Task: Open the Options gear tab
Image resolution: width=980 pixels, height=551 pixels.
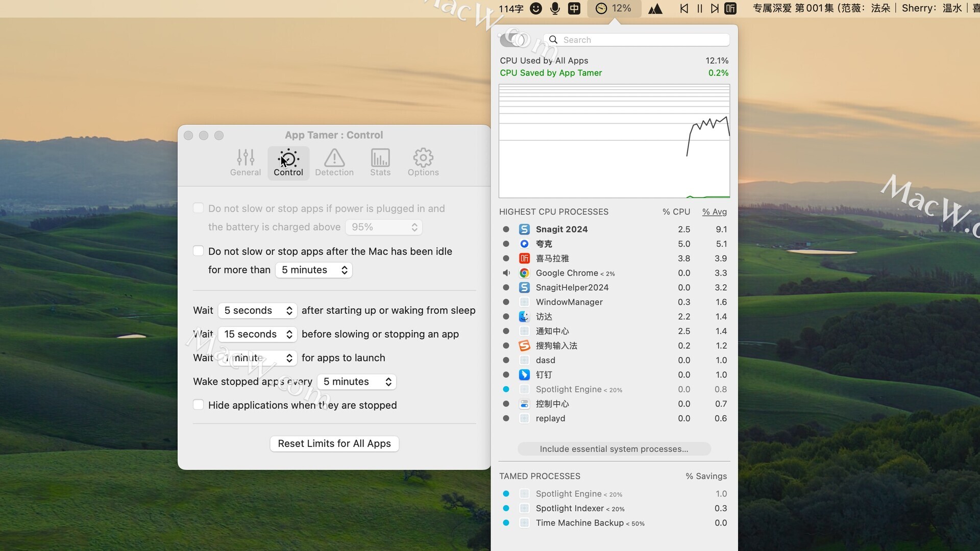Action: (x=423, y=163)
